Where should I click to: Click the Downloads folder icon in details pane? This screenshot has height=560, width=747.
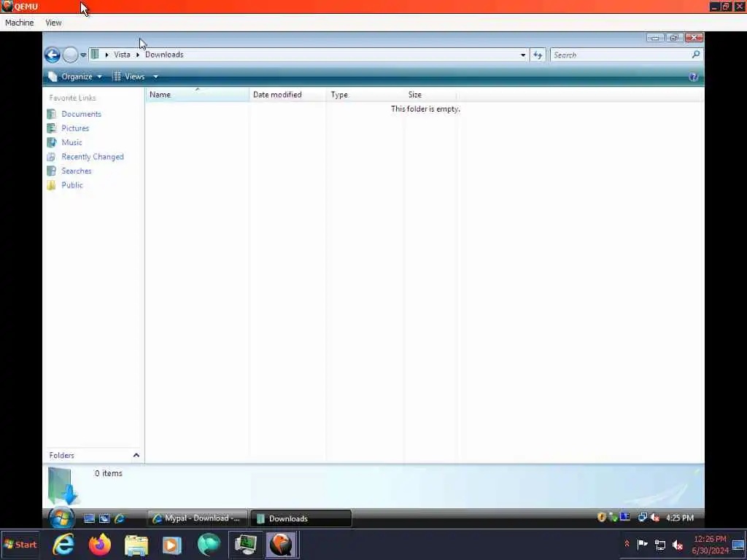[x=63, y=486]
